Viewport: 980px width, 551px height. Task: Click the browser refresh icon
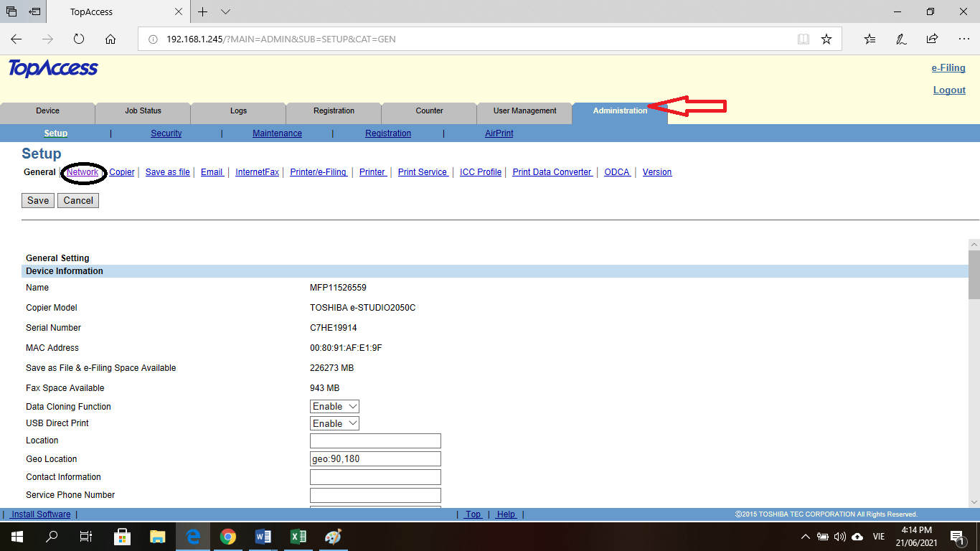coord(79,39)
